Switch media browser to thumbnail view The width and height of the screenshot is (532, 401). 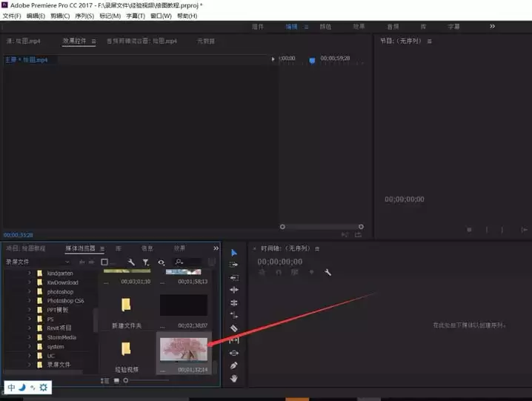pyautogui.click(x=116, y=381)
